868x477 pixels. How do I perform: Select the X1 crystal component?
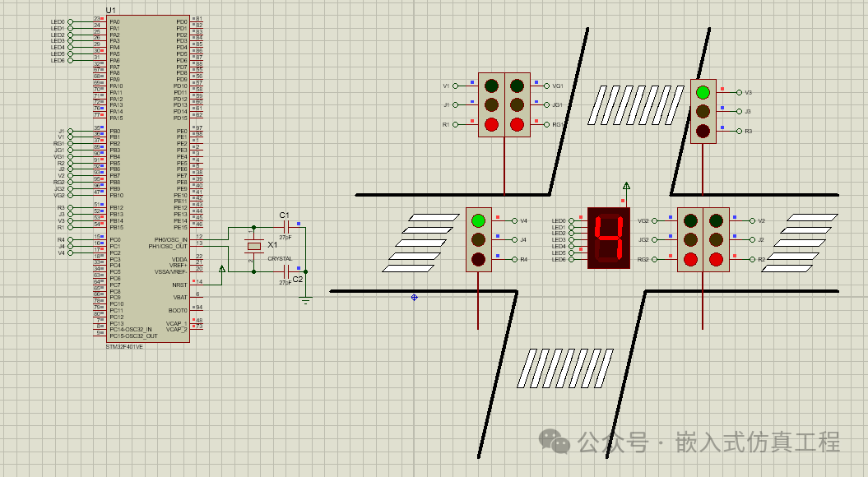(x=254, y=246)
